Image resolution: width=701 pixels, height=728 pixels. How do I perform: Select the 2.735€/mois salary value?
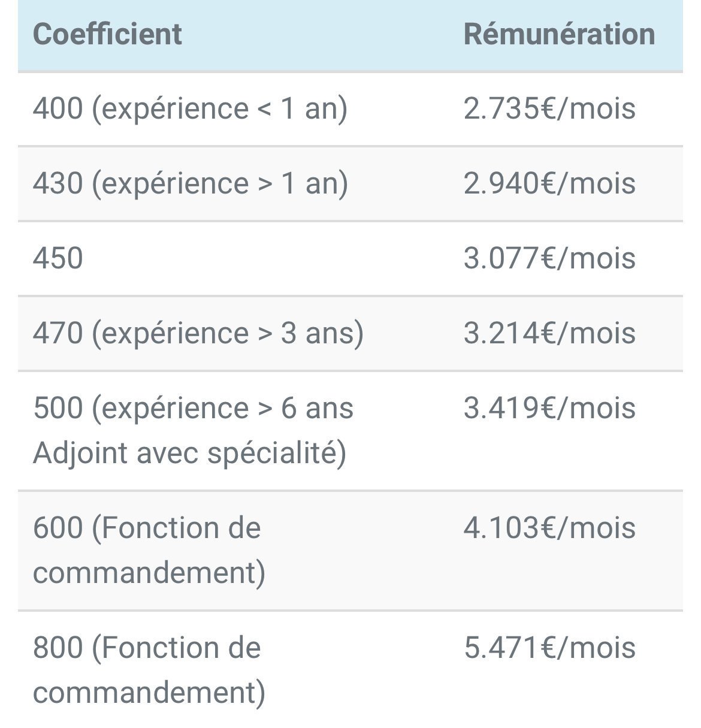pos(549,109)
